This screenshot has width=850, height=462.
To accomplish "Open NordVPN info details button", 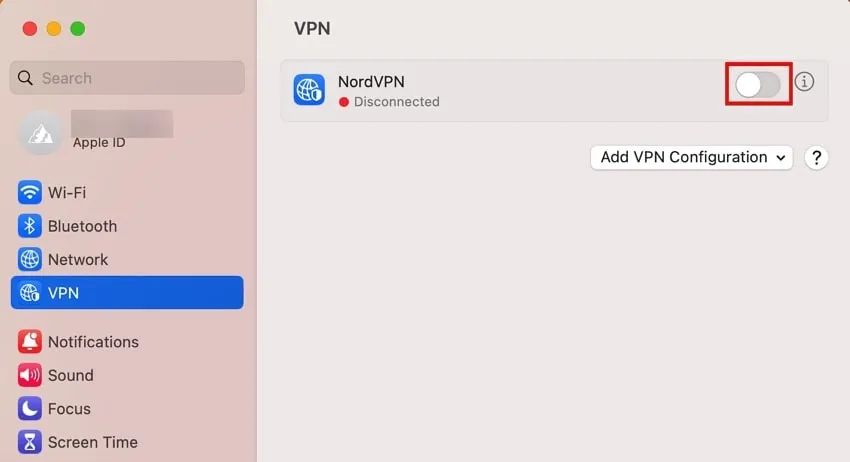I will tap(804, 82).
